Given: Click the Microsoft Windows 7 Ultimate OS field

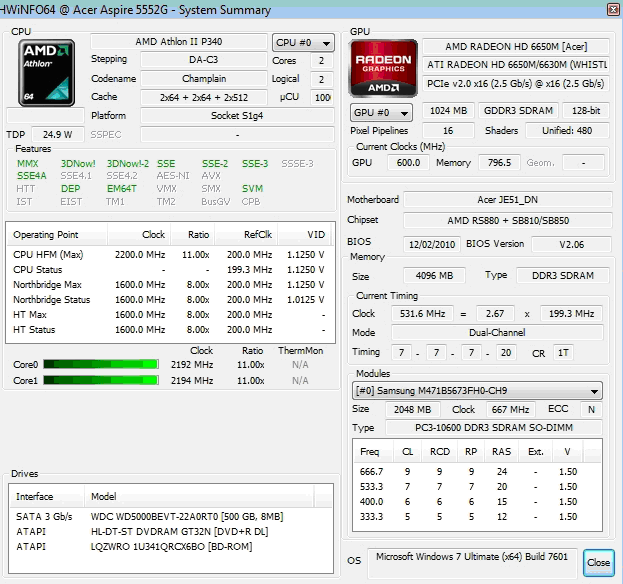Looking at the screenshot, I should [470, 561].
